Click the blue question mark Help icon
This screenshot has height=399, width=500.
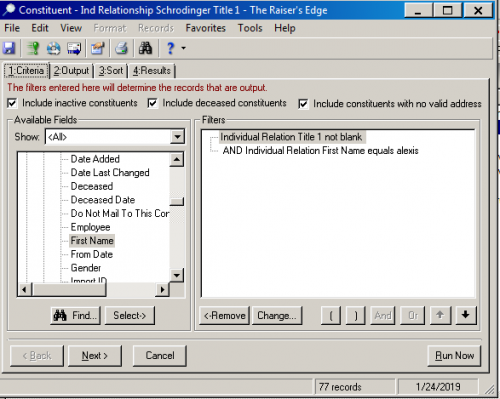[x=170, y=48]
